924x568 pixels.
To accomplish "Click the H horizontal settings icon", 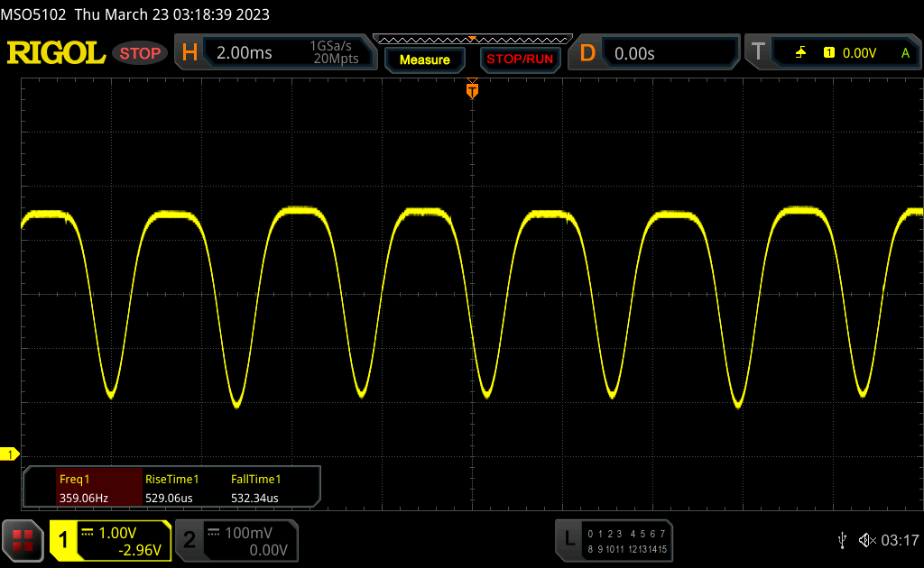I will pyautogui.click(x=189, y=53).
